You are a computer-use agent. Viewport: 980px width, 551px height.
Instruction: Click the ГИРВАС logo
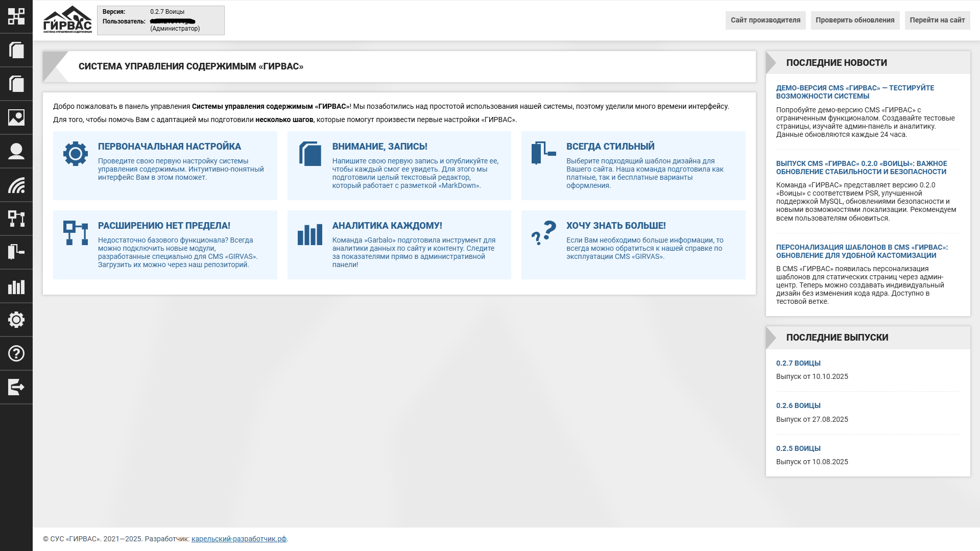[x=67, y=20]
